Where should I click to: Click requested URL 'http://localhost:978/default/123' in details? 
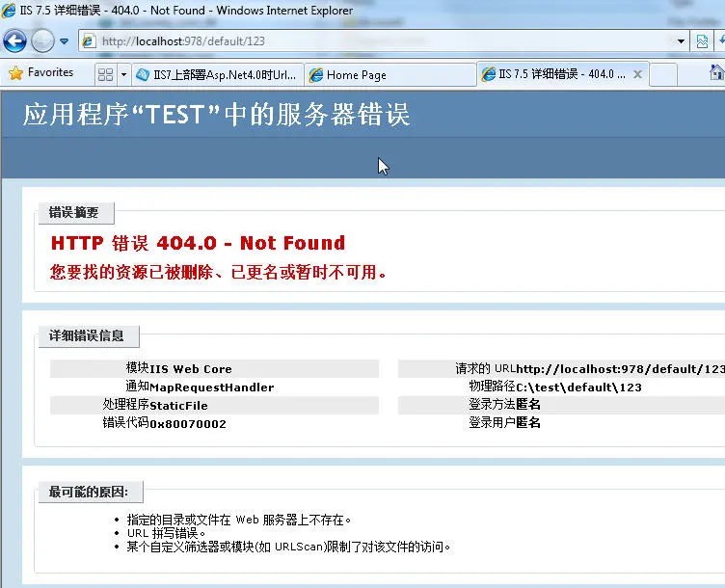(620, 369)
